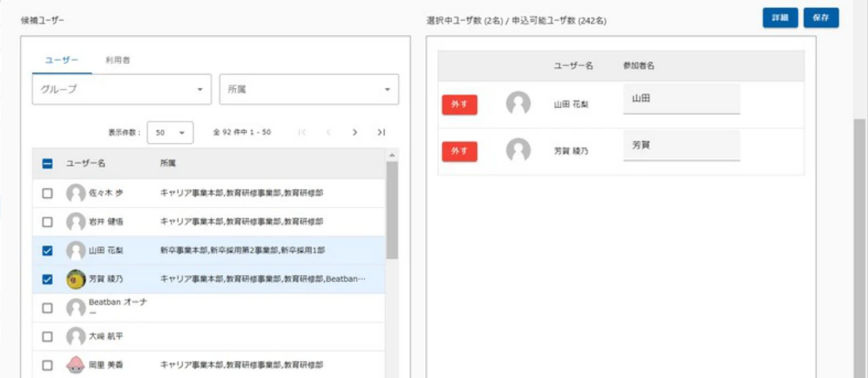
Task: Check the box for 岩井 row
Action: pos(48,222)
